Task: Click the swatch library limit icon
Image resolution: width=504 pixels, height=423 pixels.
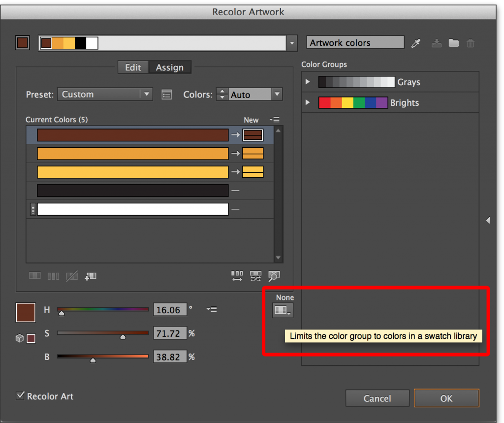Action: tap(283, 310)
